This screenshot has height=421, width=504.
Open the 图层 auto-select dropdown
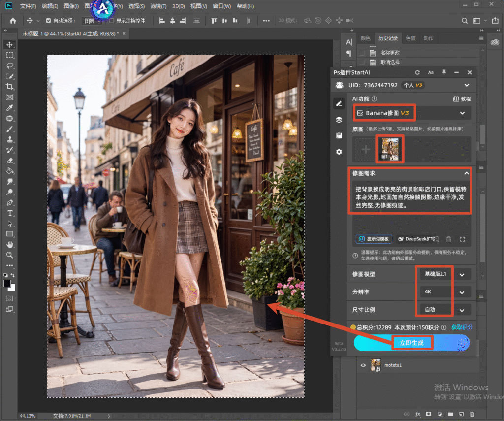[91, 21]
